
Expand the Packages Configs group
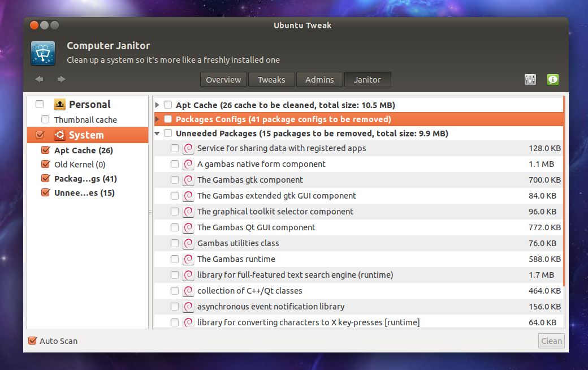pyautogui.click(x=157, y=119)
